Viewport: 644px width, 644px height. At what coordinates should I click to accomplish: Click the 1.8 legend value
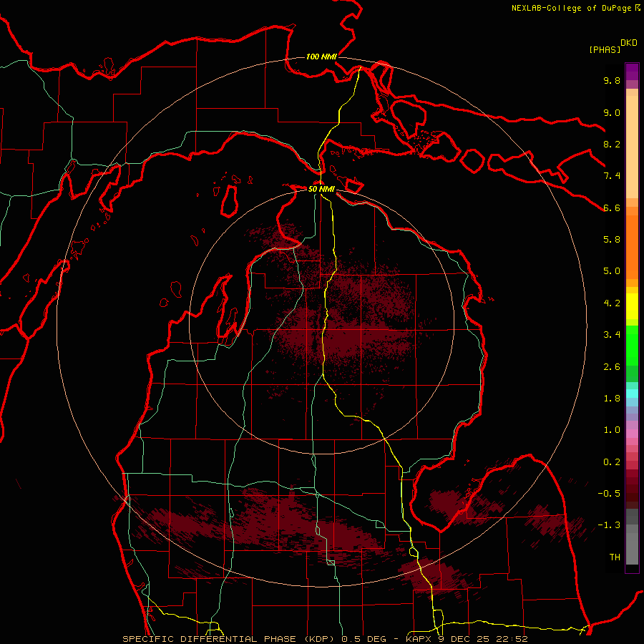tap(612, 399)
